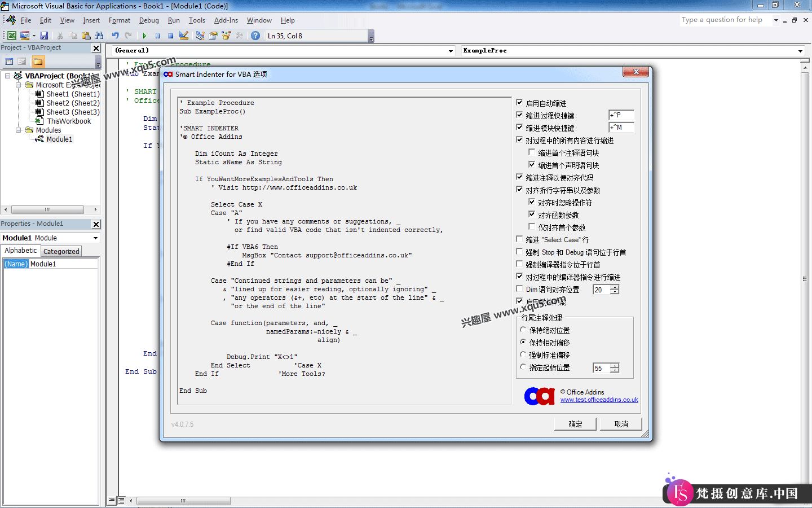This screenshot has height=508, width=812.
Task: Open Find with the binoculars icon
Action: click(99, 36)
